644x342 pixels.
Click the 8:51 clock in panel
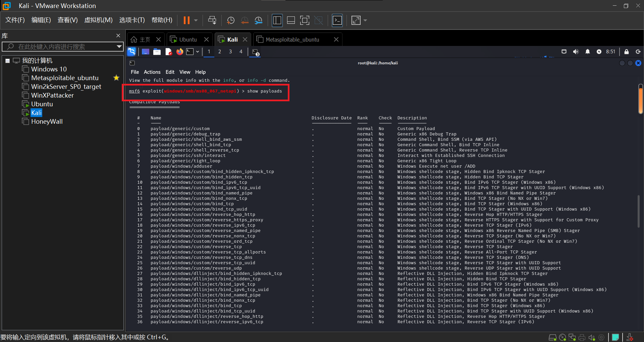coord(611,52)
